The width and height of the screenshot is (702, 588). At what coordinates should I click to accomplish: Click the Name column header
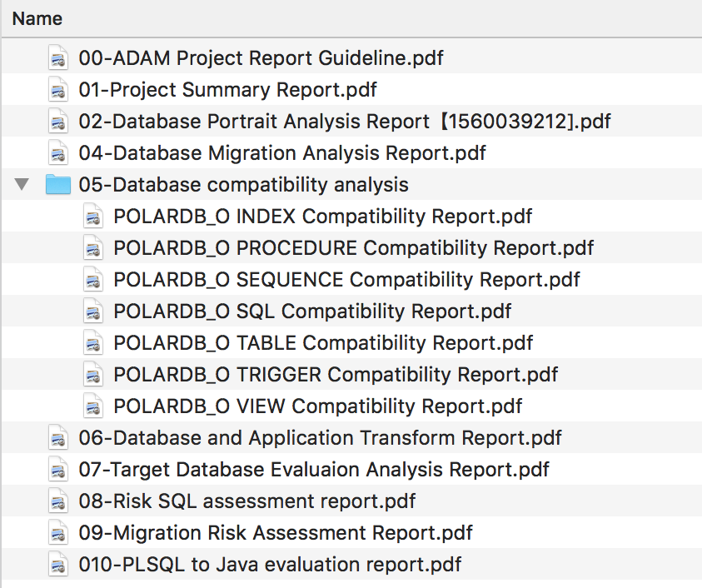click(37, 19)
